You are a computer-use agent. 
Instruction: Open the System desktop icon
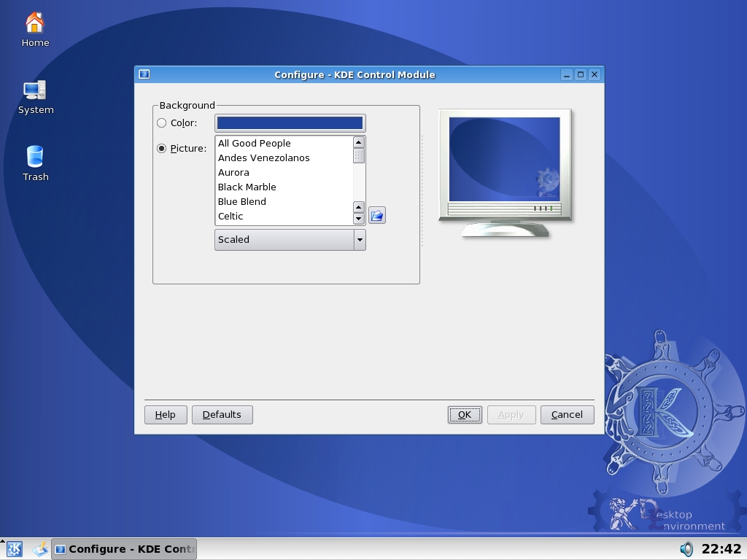[35, 97]
